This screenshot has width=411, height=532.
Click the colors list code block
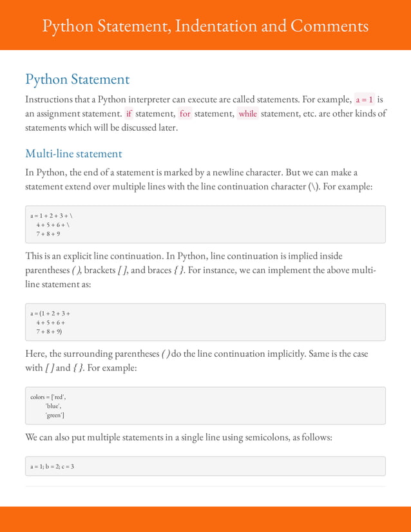click(x=205, y=406)
